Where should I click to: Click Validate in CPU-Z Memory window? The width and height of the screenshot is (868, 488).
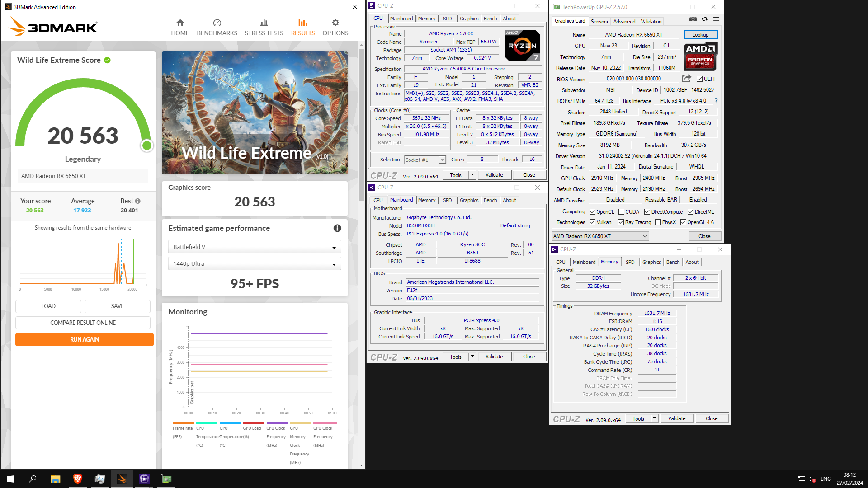tap(677, 418)
